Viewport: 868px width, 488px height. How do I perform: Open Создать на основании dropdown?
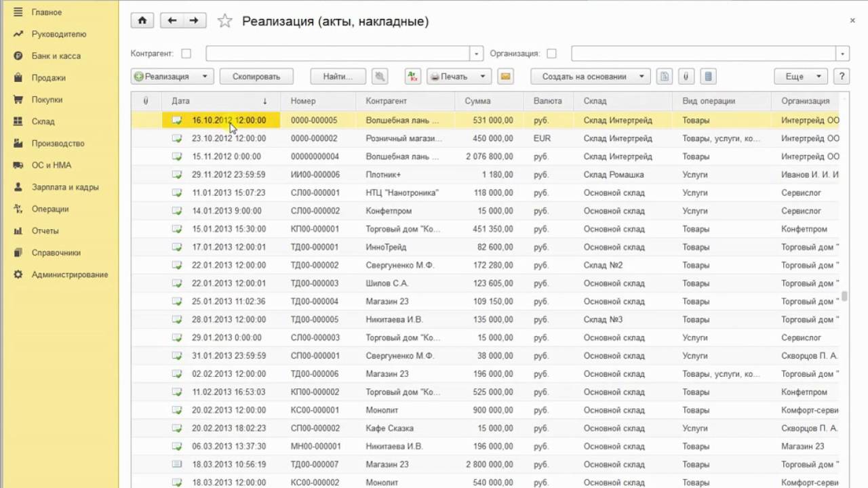pos(591,77)
